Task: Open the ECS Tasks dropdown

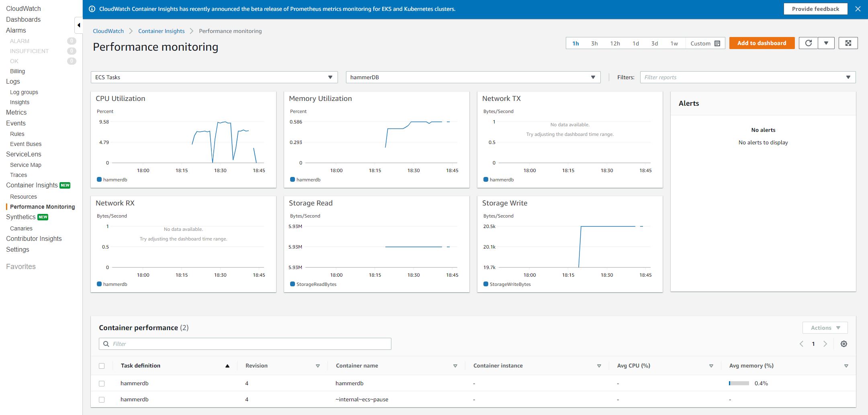Action: pyautogui.click(x=214, y=77)
